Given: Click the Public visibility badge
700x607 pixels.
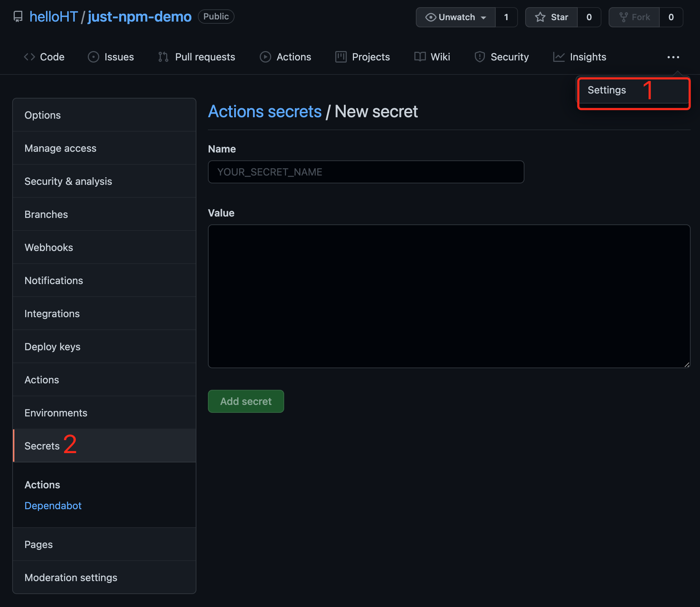Looking at the screenshot, I should point(216,17).
